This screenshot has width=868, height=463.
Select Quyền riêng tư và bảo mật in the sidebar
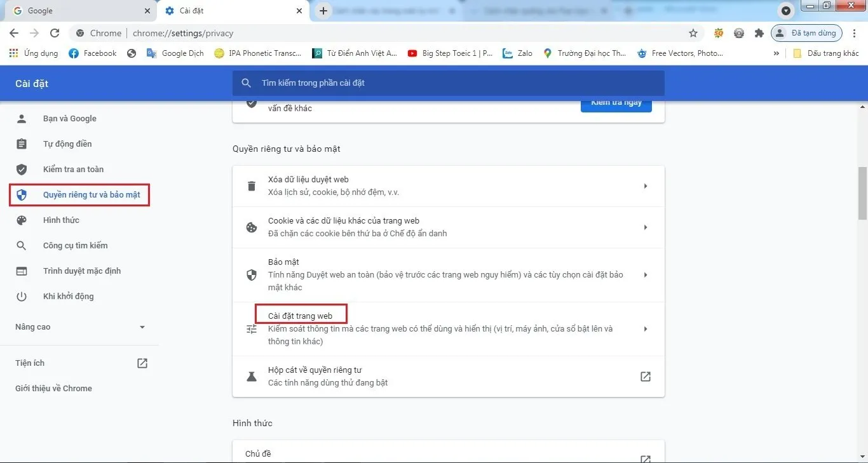pos(79,195)
